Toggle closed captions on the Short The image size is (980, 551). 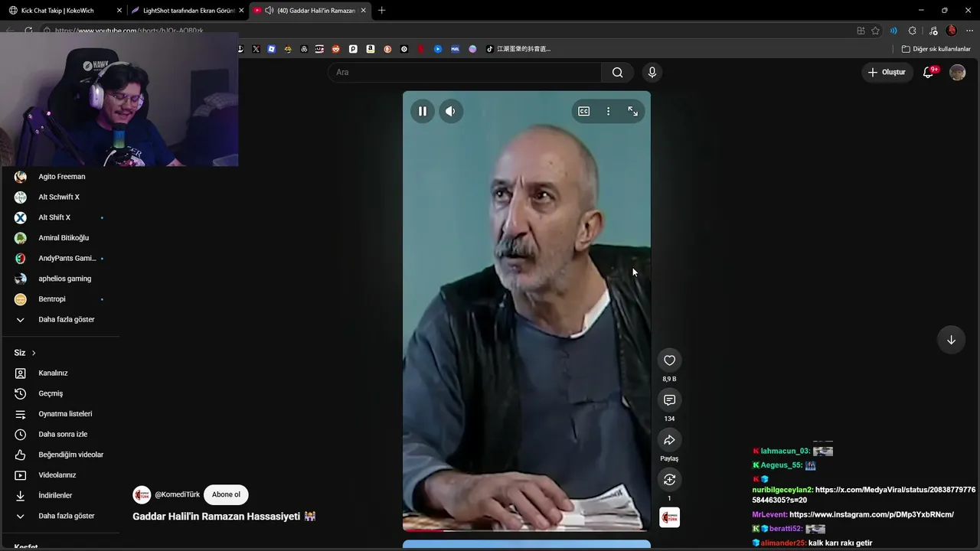[583, 111]
